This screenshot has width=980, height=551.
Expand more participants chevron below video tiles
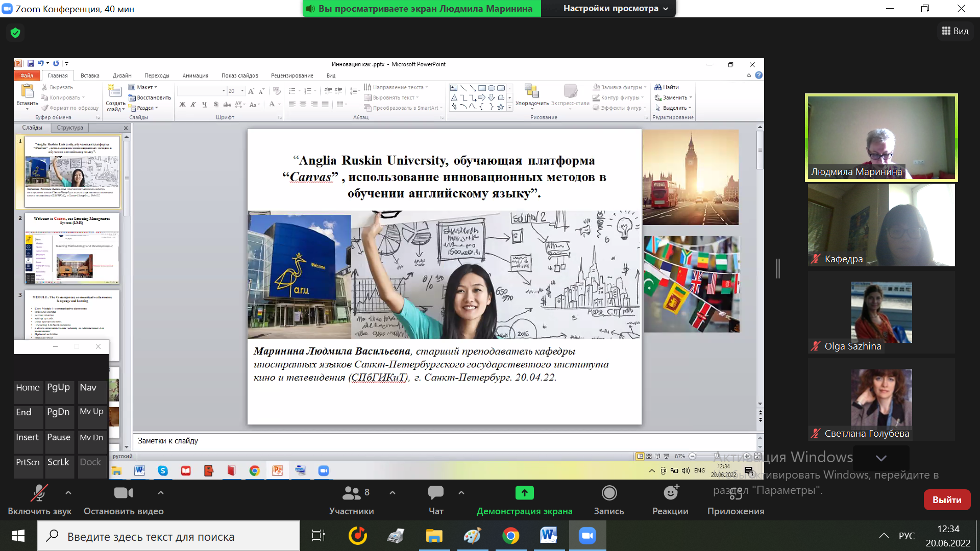tap(881, 458)
